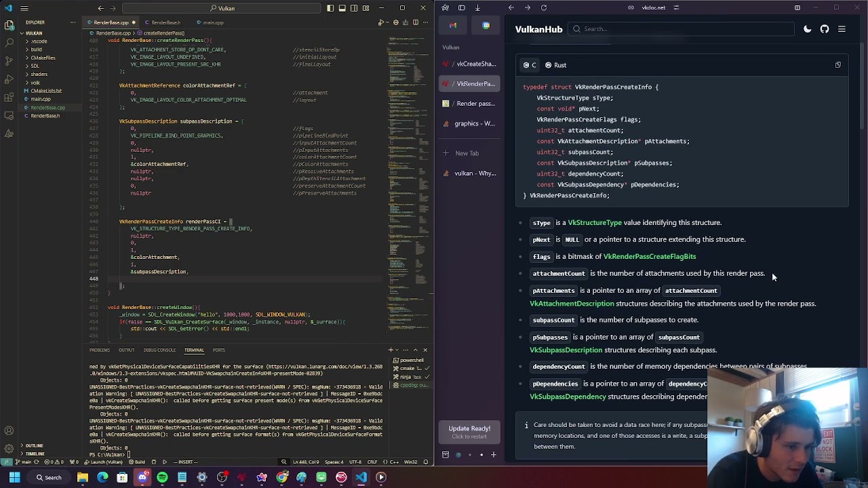Switch to DEBUG CONSOLE panel tab
This screenshot has width=868, height=488.
(x=159, y=350)
